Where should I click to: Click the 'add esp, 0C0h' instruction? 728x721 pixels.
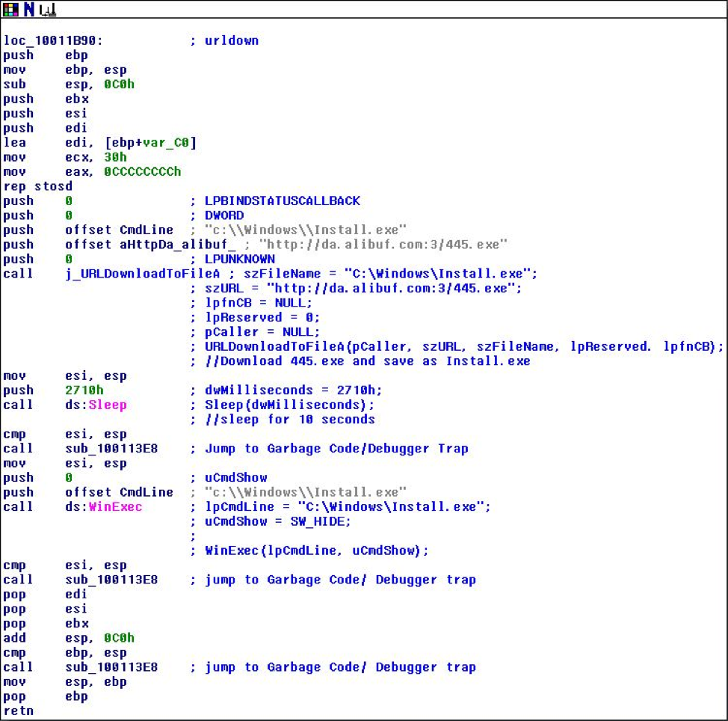(69, 638)
